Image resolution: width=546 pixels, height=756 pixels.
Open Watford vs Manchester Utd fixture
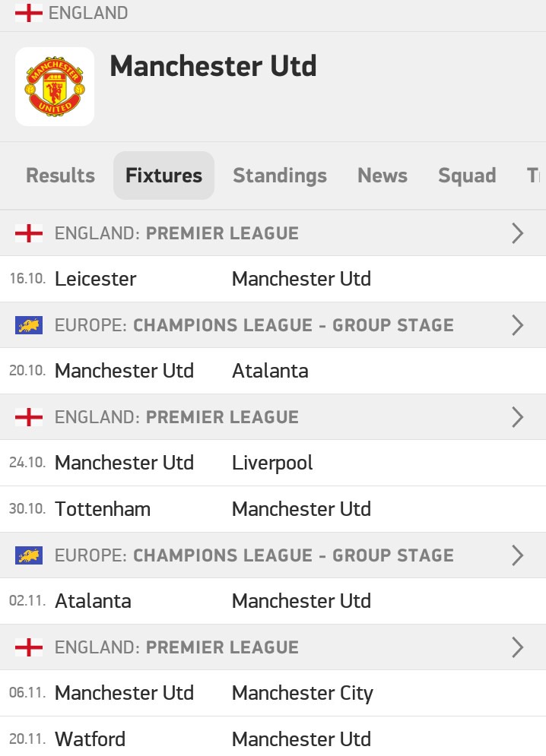click(x=273, y=737)
